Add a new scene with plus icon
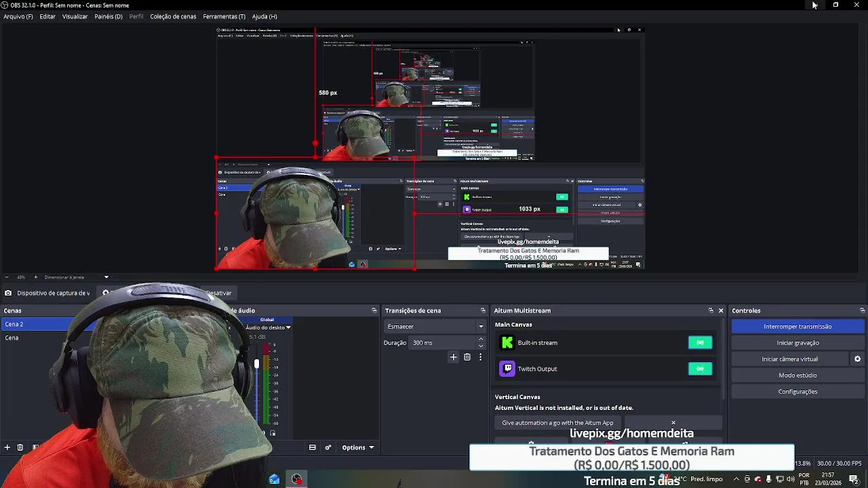868x488 pixels. click(7, 447)
